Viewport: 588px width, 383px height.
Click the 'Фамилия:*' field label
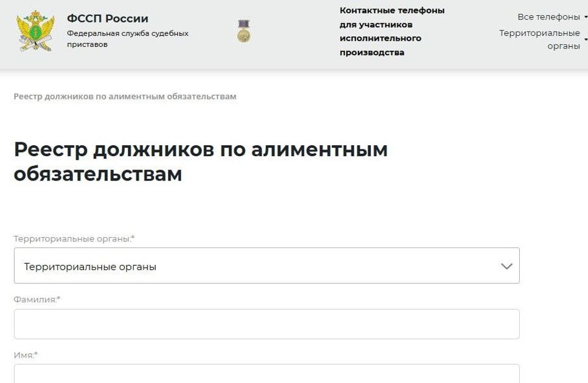pos(37,300)
